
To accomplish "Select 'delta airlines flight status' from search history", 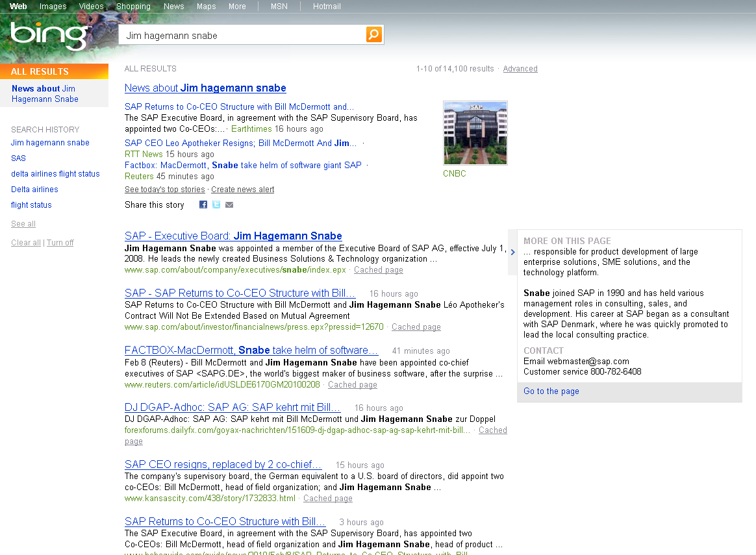I will (55, 174).
